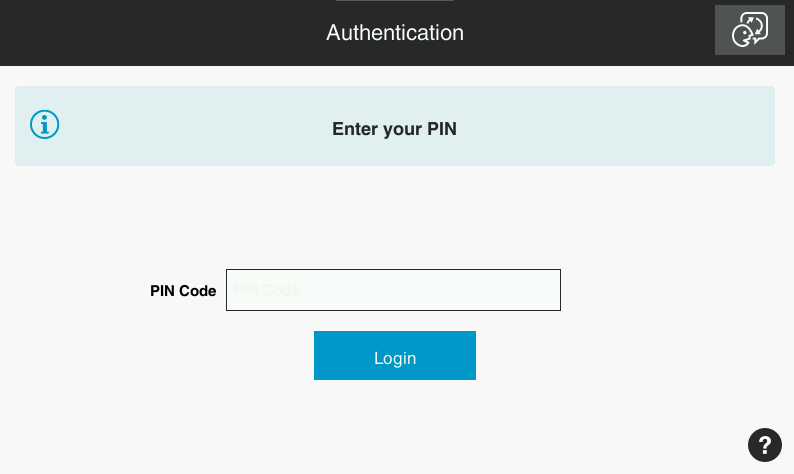Open the language switch icon
794x474 pixels.
(x=749, y=30)
